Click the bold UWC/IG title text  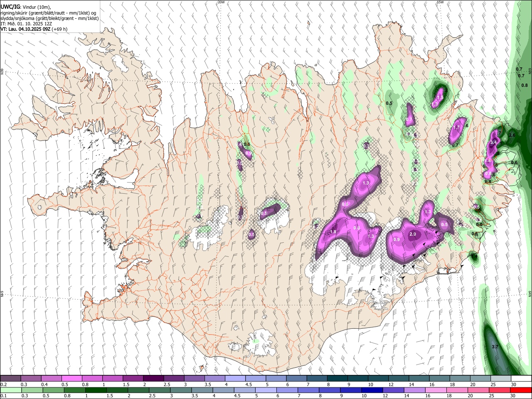point(10,7)
